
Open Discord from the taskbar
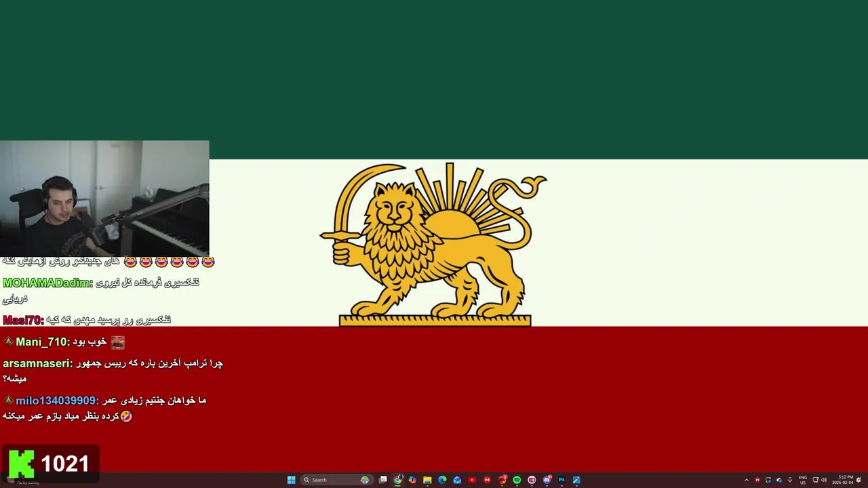point(547,480)
